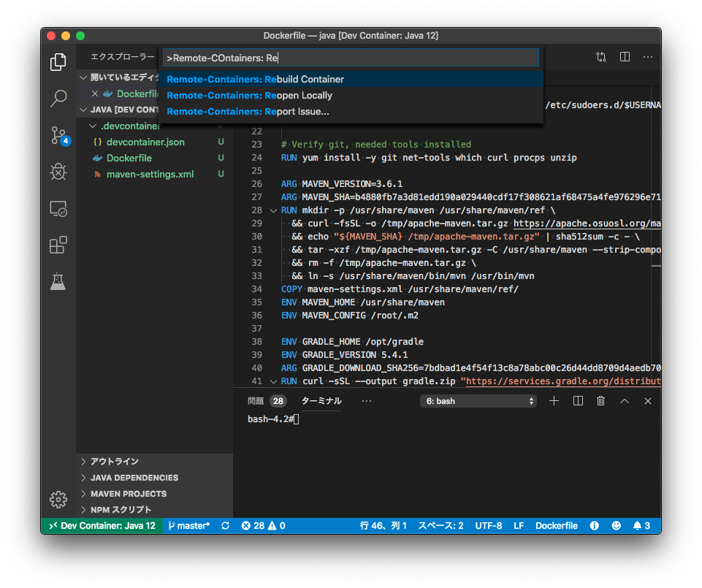This screenshot has width=702, height=588.
Task: Open line and column position indicator
Action: (x=384, y=526)
